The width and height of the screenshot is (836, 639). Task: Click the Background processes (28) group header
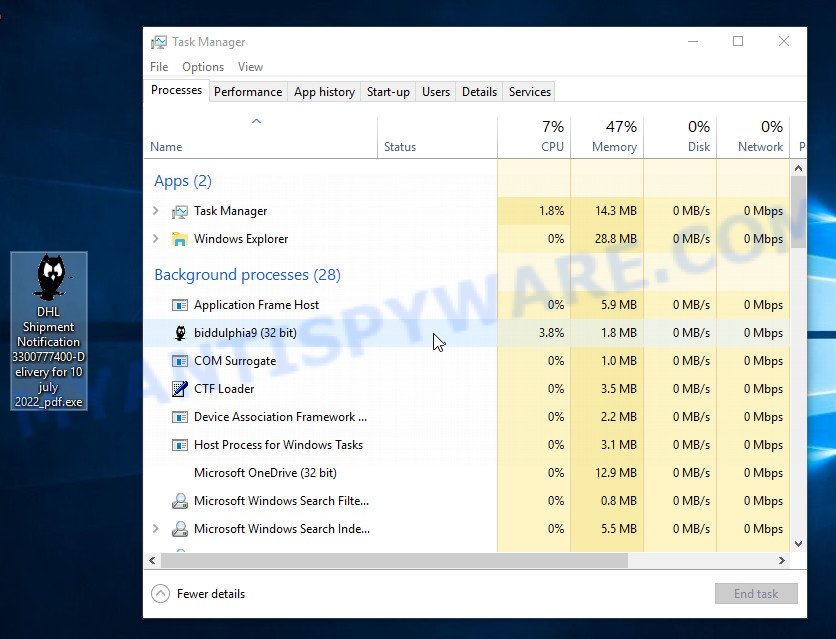247,275
